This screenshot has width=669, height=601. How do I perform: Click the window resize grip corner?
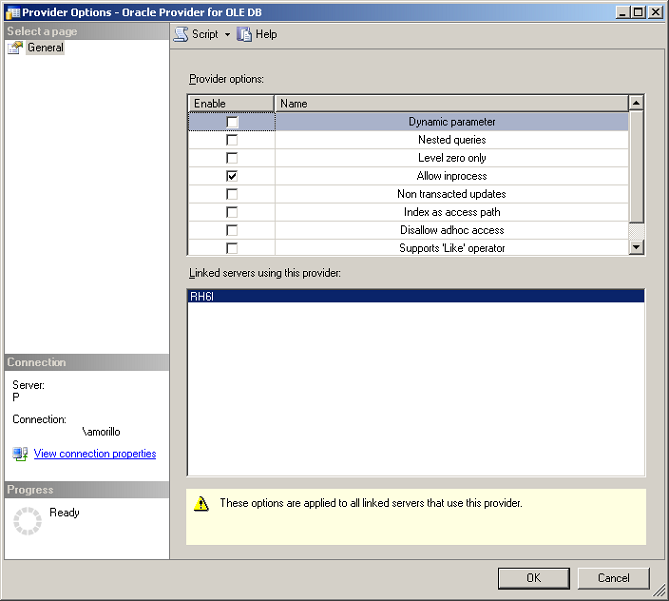(660, 591)
